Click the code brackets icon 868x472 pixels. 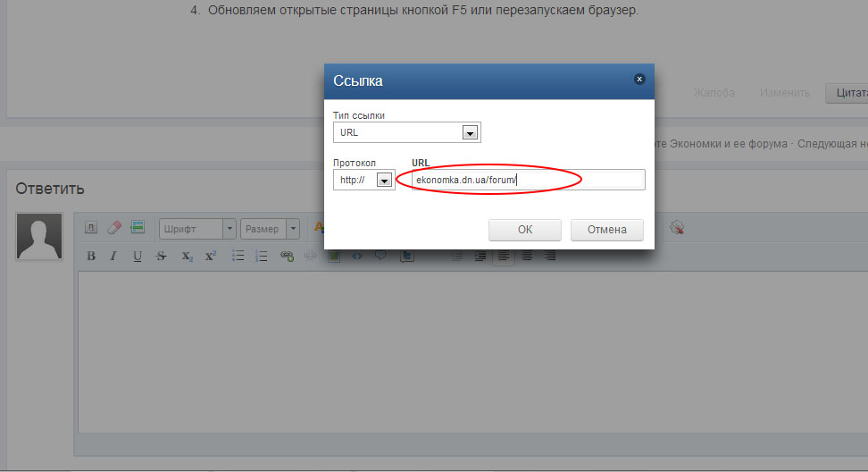coord(357,256)
